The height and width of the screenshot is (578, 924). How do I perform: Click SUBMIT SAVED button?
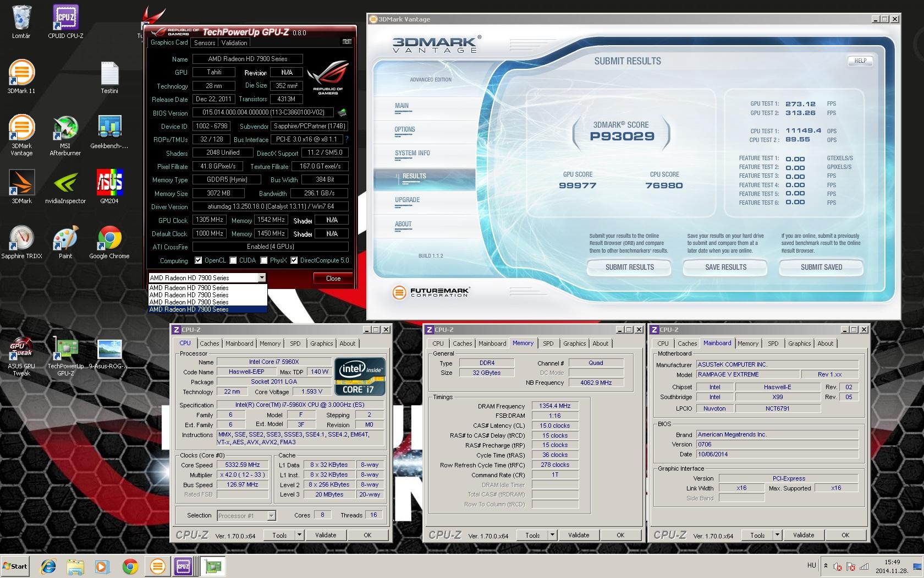[821, 268]
